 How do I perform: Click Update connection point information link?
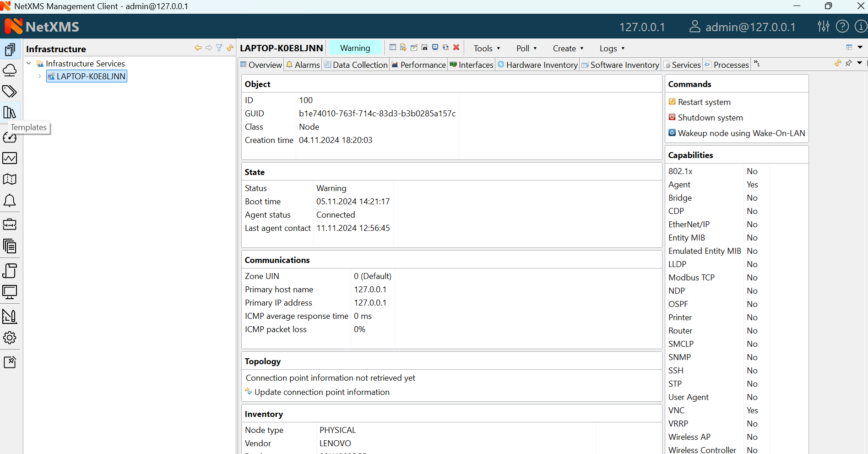(322, 392)
